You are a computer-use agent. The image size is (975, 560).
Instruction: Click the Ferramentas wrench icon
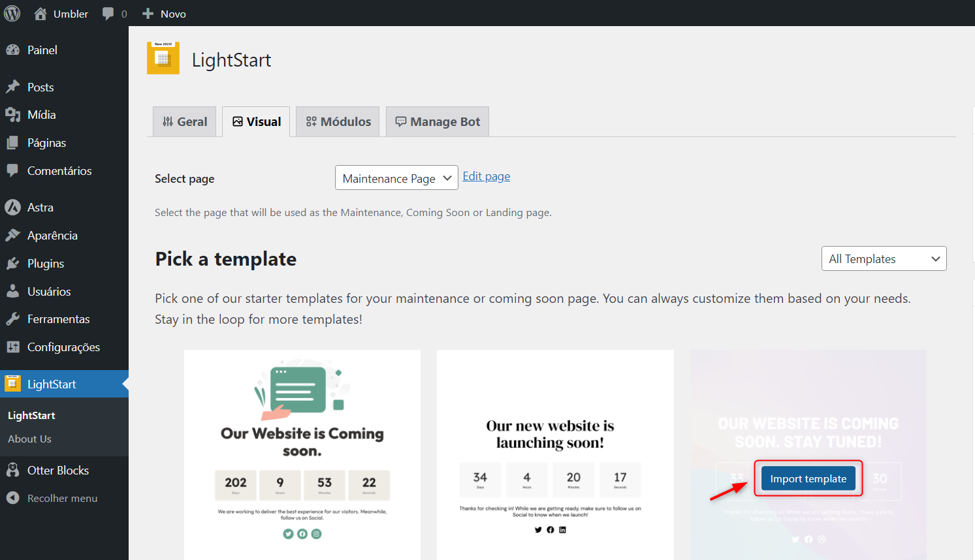[12, 319]
